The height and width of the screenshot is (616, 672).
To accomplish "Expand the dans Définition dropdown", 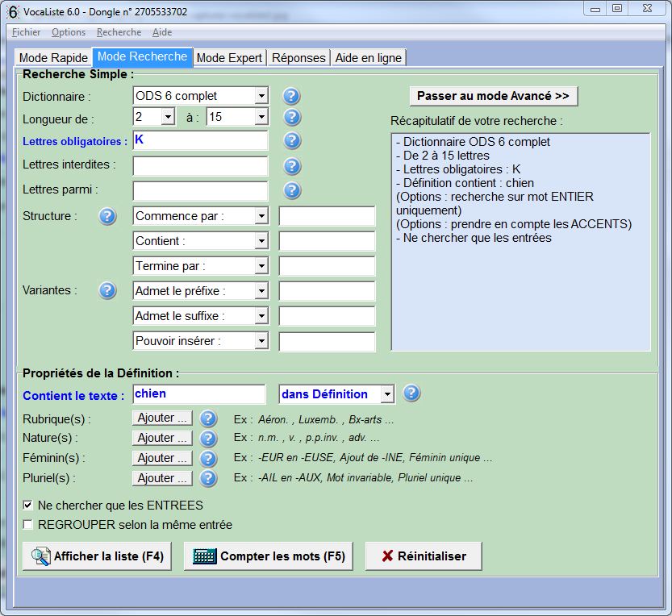I will click(x=387, y=394).
